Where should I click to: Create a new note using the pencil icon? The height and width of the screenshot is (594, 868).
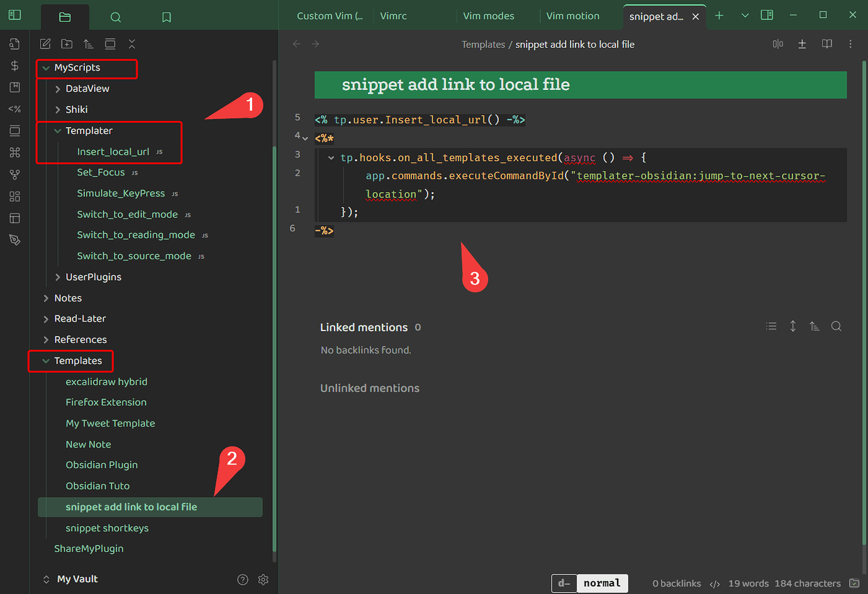click(x=45, y=43)
